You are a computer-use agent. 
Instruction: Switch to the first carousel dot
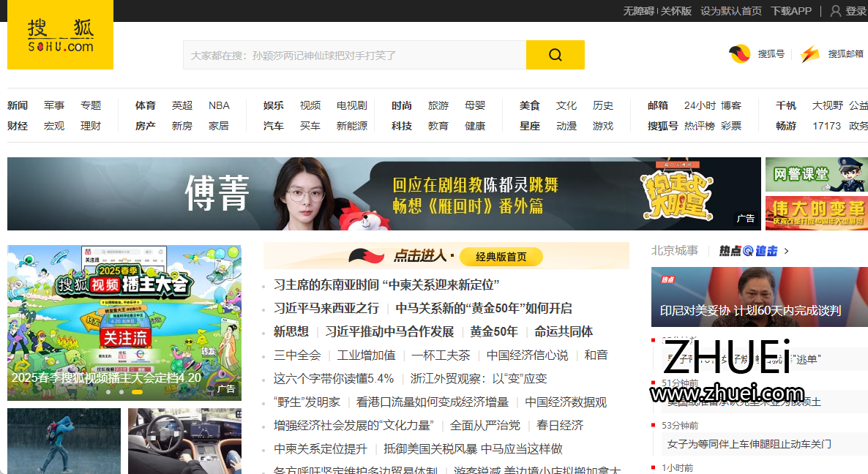click(108, 392)
